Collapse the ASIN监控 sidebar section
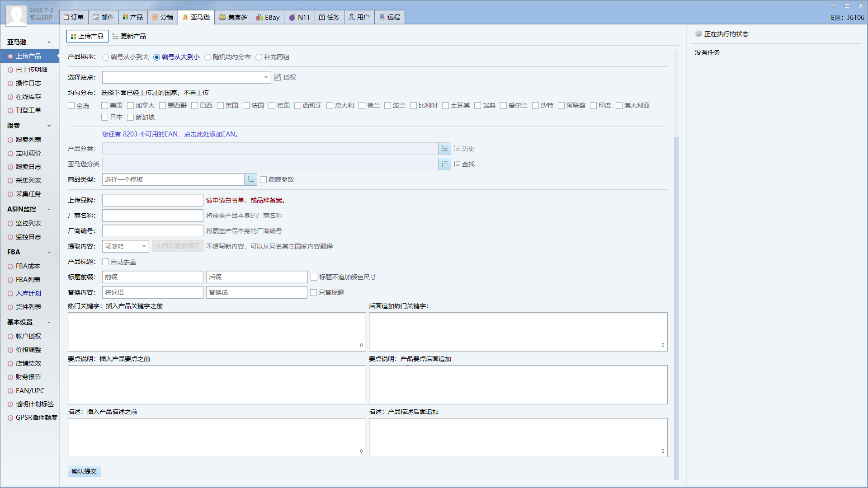The image size is (868, 488). tap(49, 210)
